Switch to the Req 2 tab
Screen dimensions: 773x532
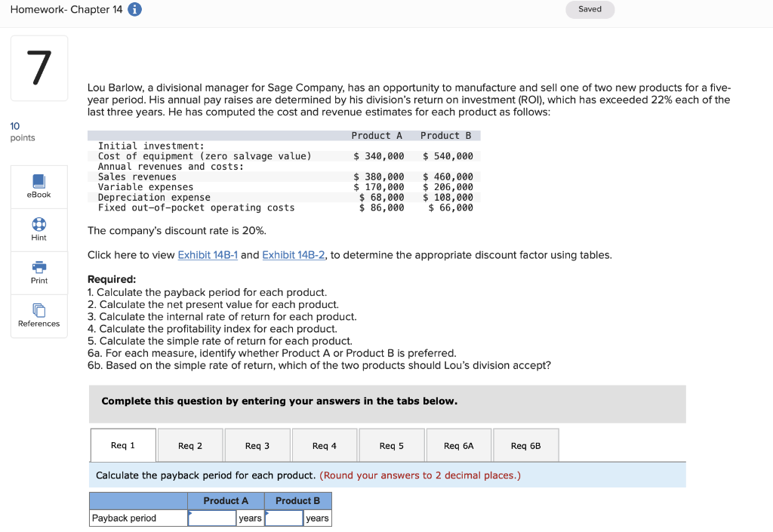click(x=190, y=446)
